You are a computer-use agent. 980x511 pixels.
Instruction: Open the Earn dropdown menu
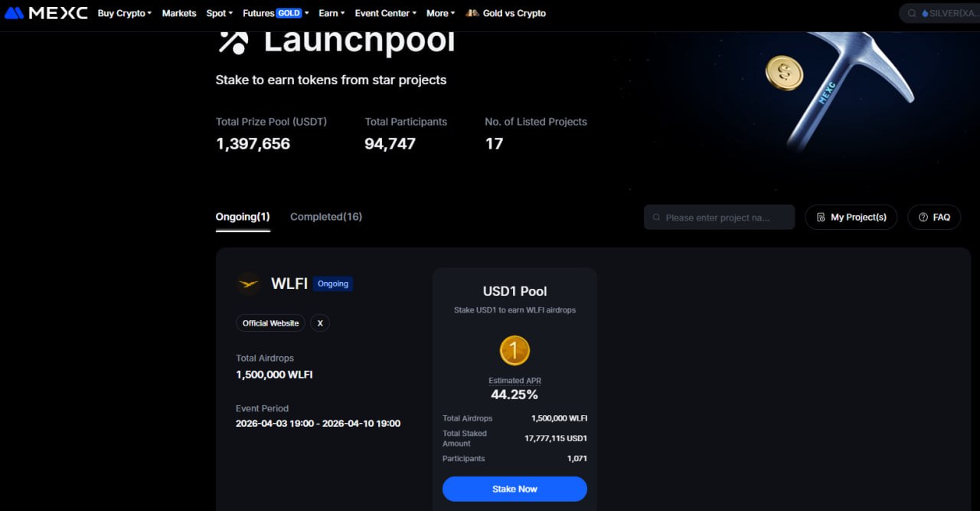click(x=332, y=13)
